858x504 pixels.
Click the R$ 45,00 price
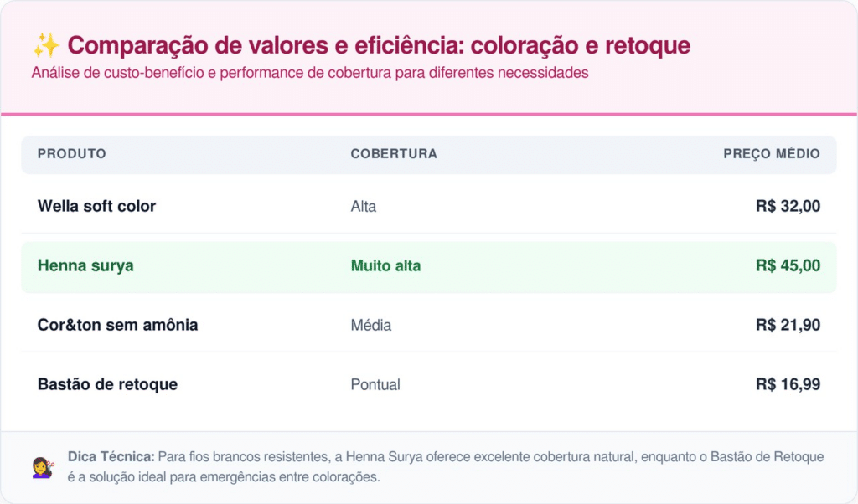click(788, 266)
